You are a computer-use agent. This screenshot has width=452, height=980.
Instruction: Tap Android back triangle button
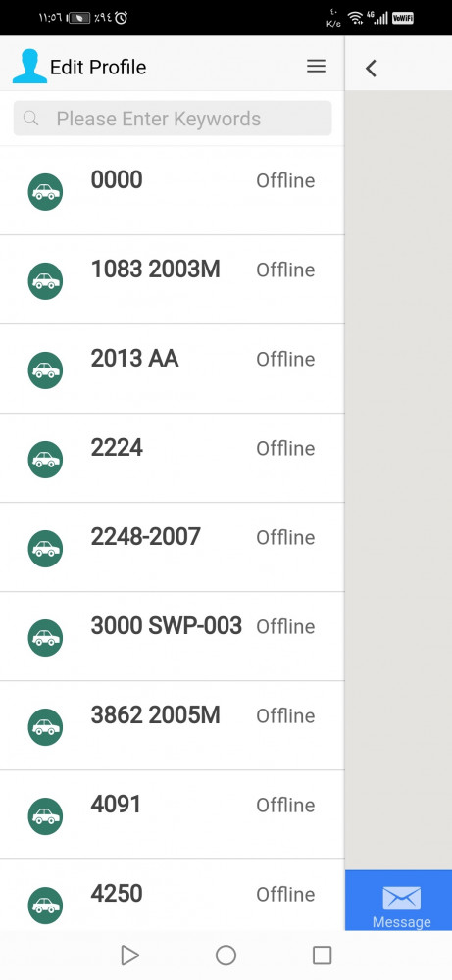[129, 955]
